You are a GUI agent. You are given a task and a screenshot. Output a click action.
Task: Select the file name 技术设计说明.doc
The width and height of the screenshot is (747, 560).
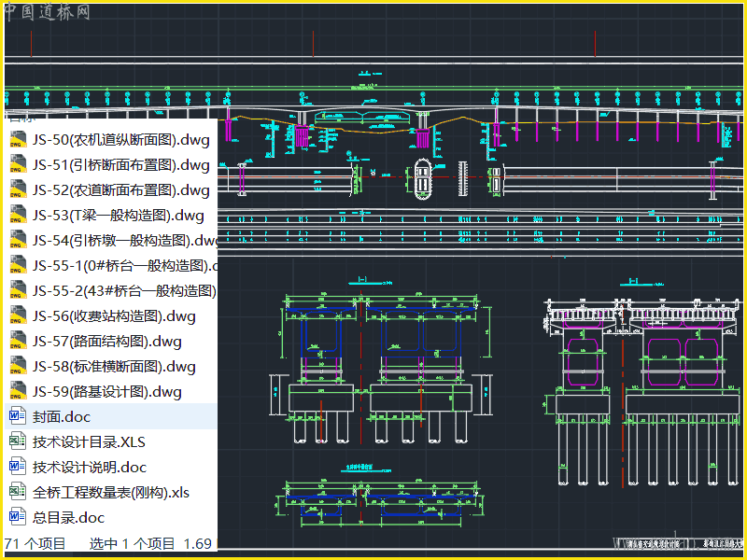coord(90,467)
